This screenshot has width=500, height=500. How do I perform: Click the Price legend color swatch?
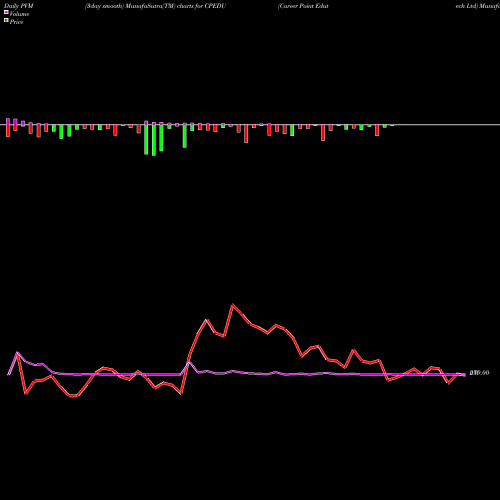click(x=6, y=21)
